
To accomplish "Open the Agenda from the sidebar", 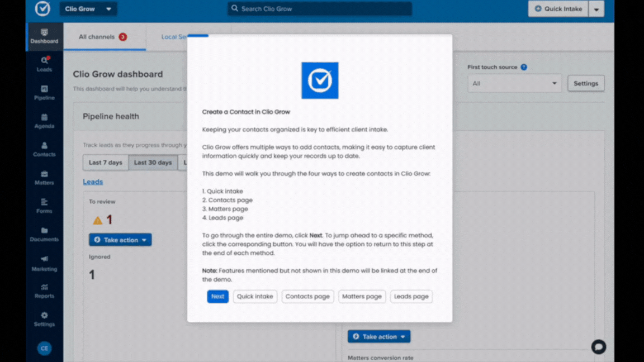I will coord(44,122).
